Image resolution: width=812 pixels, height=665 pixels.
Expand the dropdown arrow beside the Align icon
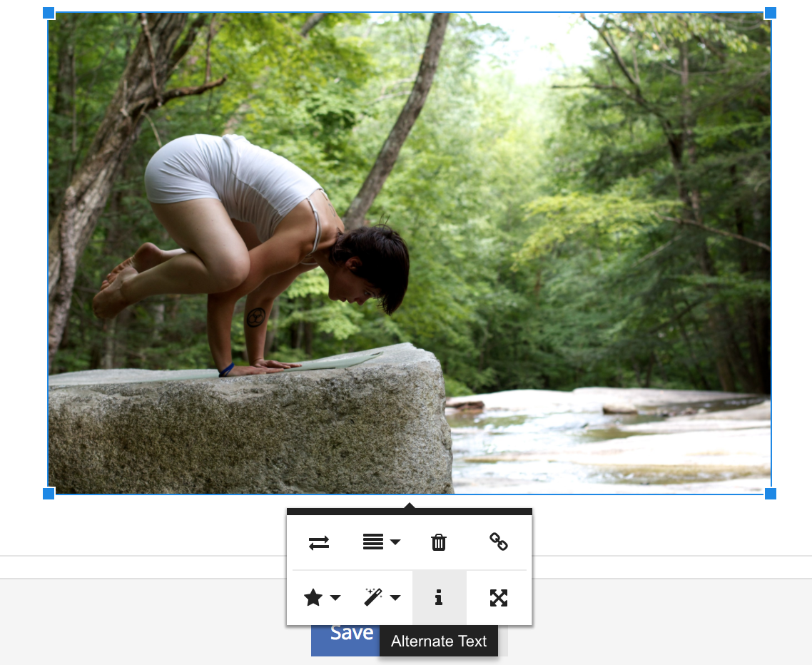click(395, 542)
